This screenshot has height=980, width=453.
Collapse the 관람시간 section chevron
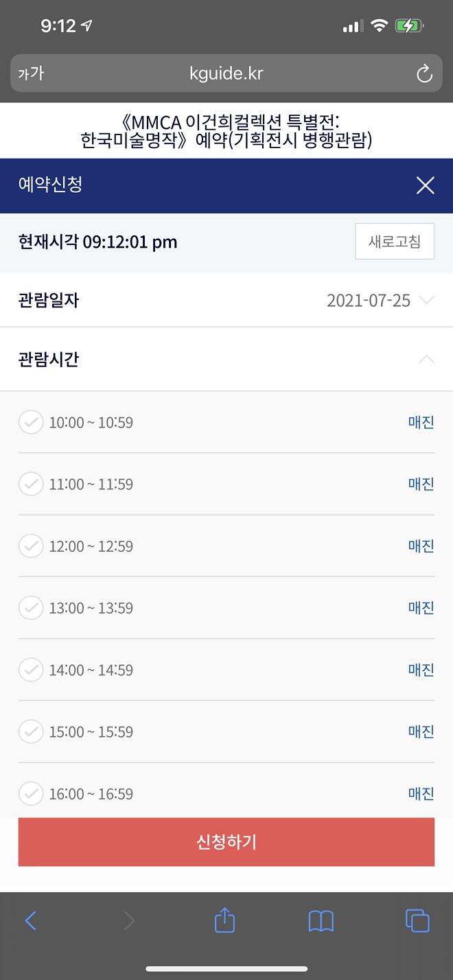(x=426, y=359)
